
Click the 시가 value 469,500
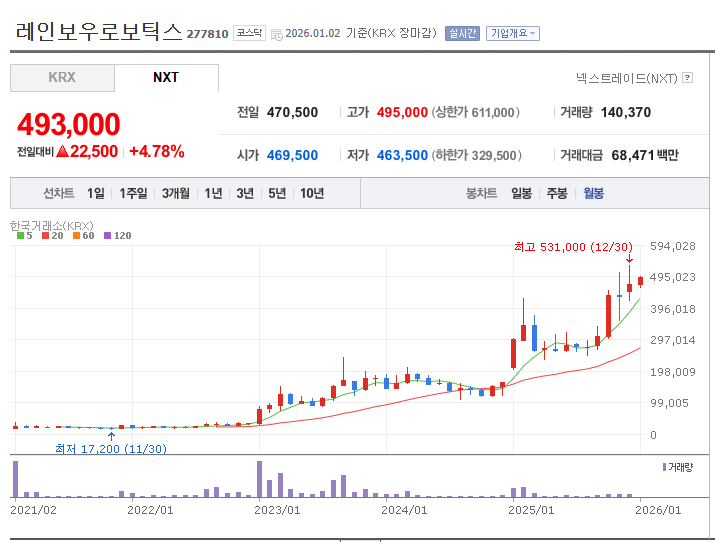pyautogui.click(x=292, y=155)
